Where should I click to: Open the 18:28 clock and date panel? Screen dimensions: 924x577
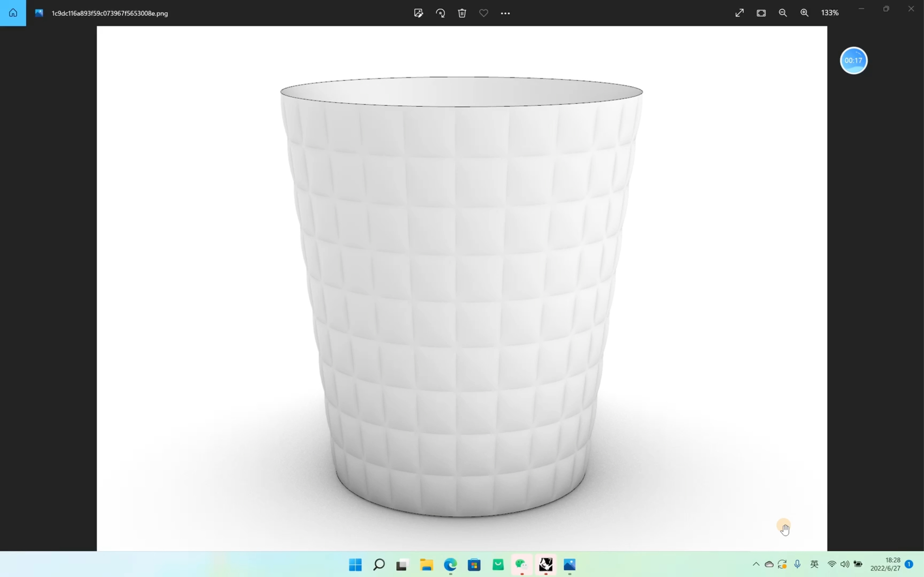885,564
